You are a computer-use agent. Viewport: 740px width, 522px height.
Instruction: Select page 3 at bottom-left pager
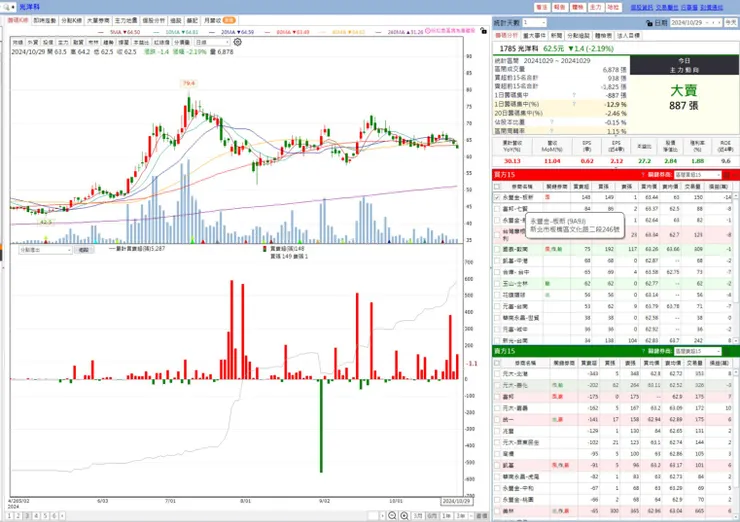click(27, 516)
